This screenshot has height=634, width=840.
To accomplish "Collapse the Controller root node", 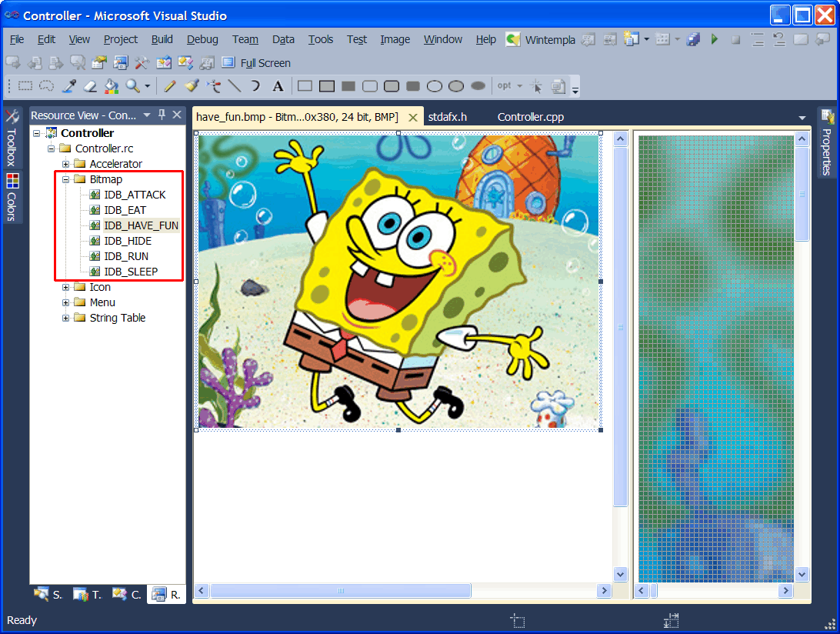I will point(36,133).
